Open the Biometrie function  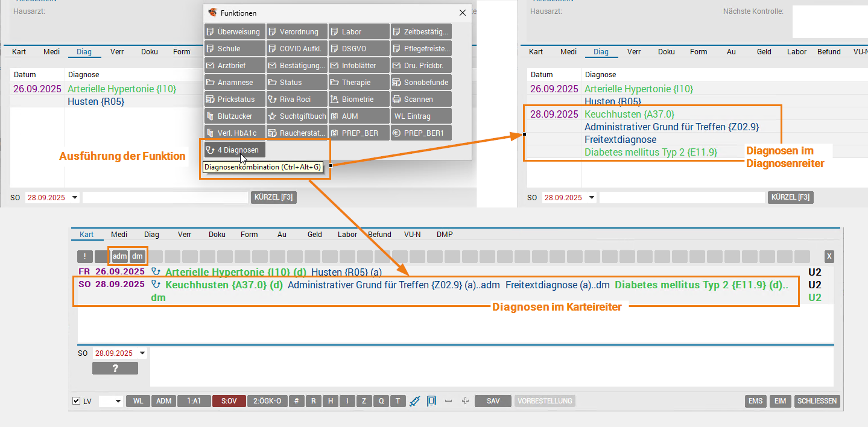tap(359, 99)
